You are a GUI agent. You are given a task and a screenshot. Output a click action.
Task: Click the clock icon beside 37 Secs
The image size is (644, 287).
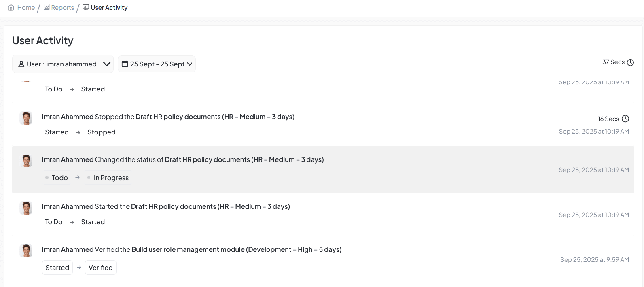click(630, 62)
